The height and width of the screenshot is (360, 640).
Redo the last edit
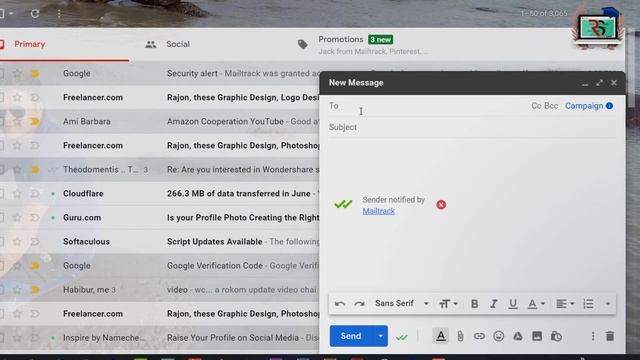(x=359, y=304)
